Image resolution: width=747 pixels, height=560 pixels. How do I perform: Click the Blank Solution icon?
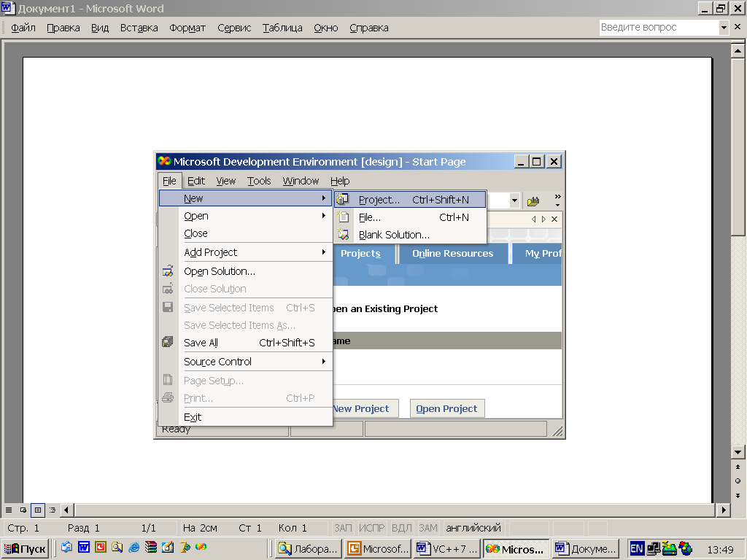[x=343, y=234]
